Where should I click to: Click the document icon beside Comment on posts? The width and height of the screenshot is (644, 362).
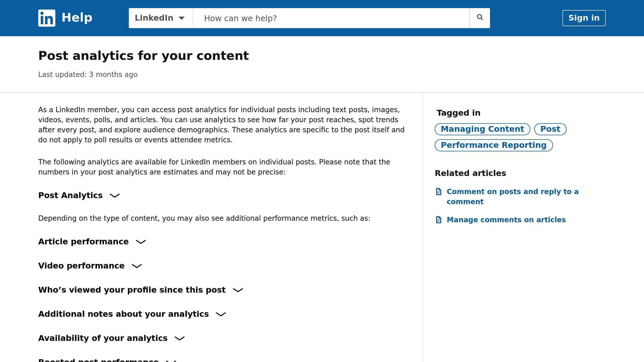coord(439,191)
